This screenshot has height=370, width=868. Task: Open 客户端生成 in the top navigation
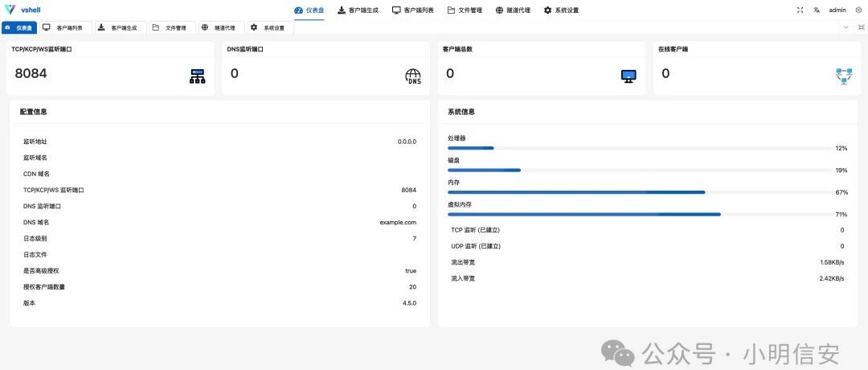coord(358,10)
